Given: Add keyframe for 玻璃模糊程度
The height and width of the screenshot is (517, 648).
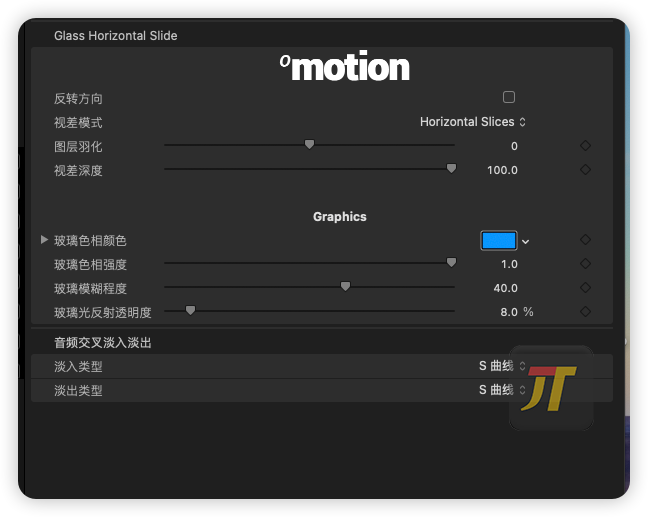Looking at the screenshot, I should point(585,288).
